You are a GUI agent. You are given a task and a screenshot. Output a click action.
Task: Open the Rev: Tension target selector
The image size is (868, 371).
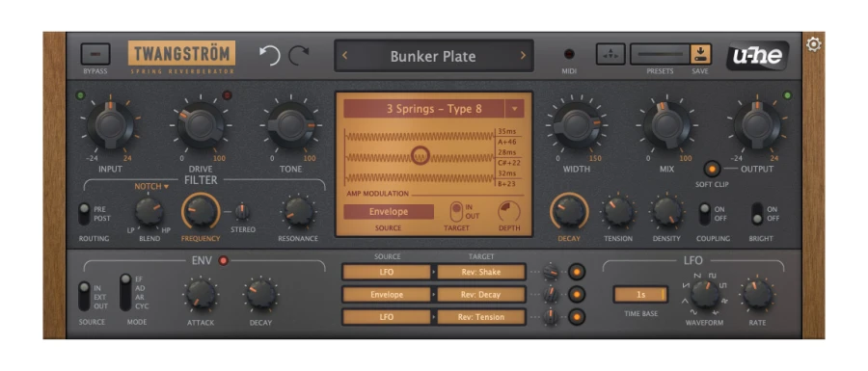coord(481,317)
